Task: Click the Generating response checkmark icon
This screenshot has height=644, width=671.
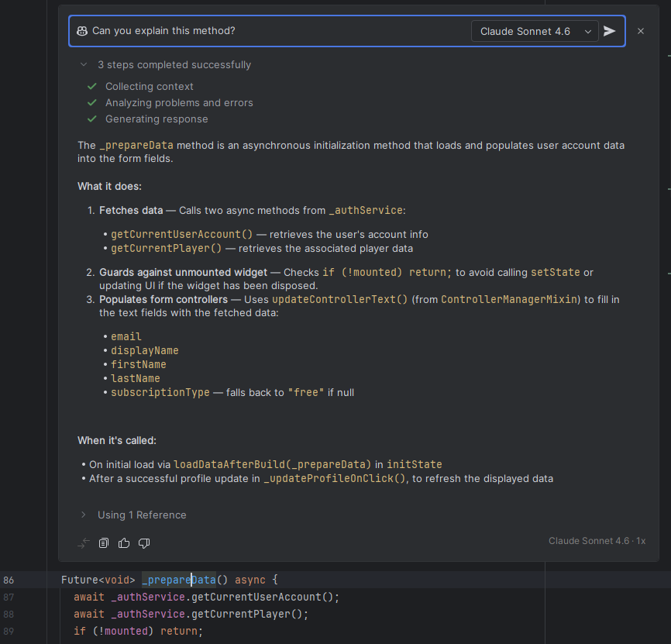Action: pyautogui.click(x=92, y=119)
